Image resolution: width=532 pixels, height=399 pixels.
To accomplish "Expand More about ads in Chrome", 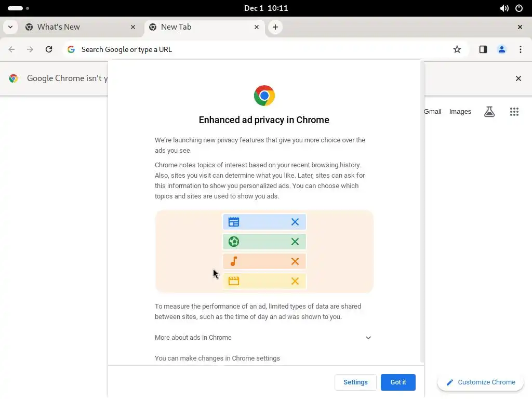I will [x=263, y=338].
